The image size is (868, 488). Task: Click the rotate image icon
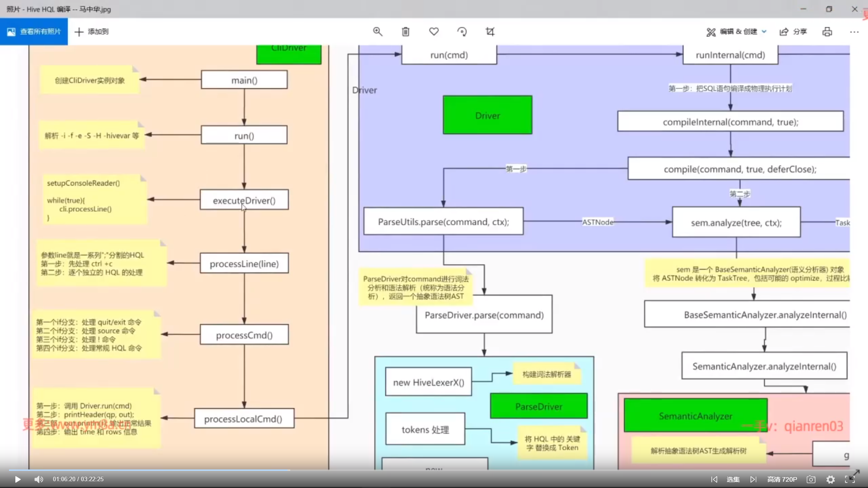coord(462,32)
